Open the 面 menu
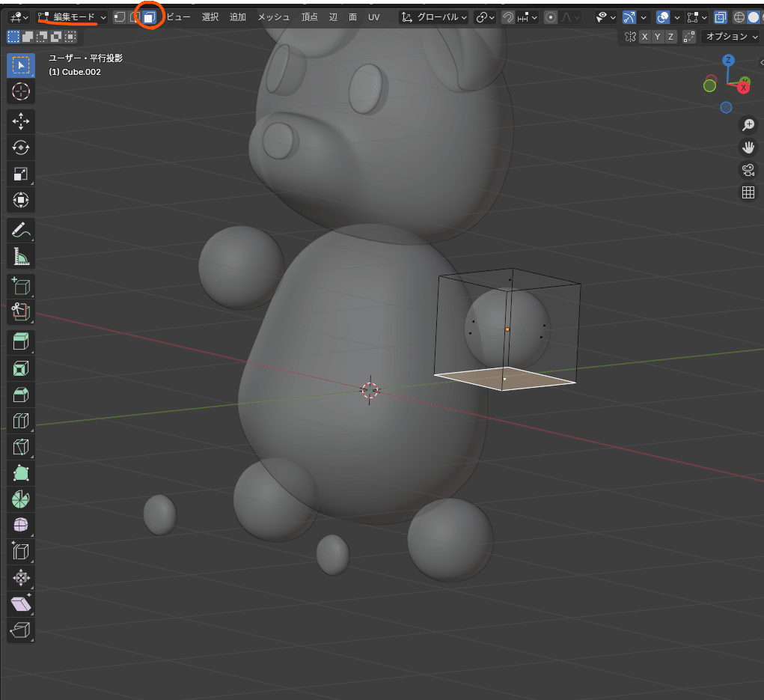The width and height of the screenshot is (764, 700). coord(352,17)
